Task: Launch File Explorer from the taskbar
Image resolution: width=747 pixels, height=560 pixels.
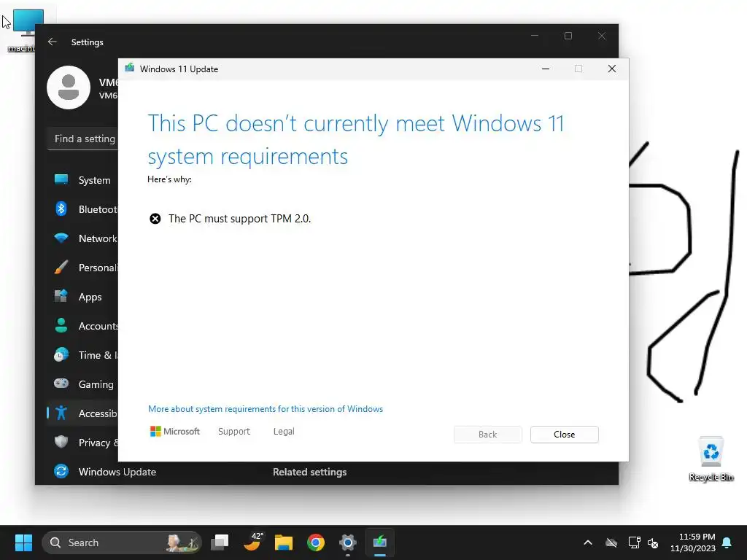Action: (284, 542)
